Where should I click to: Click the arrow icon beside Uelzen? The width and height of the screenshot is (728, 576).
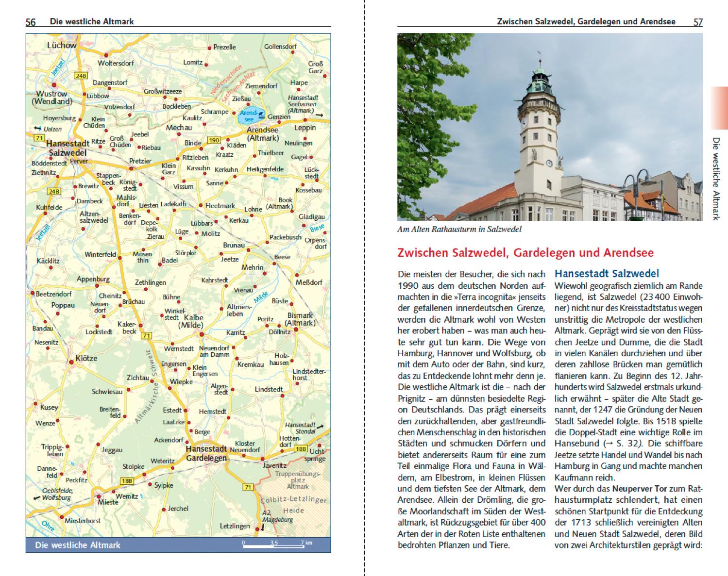pos(37,129)
